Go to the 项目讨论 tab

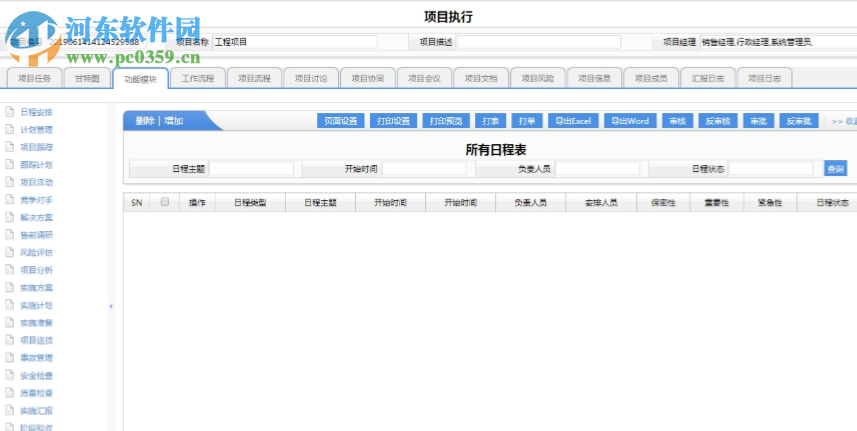311,78
